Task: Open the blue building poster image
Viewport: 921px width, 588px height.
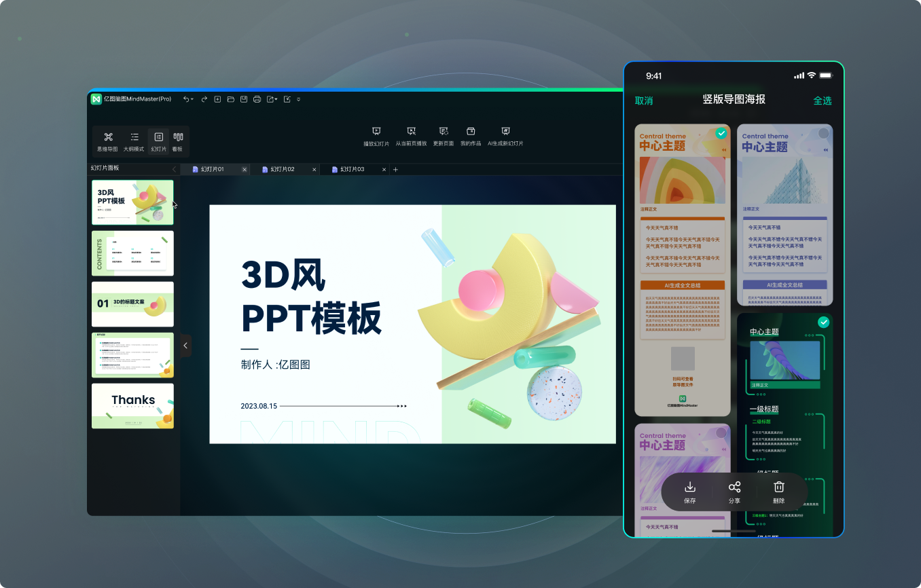Action: (784, 180)
